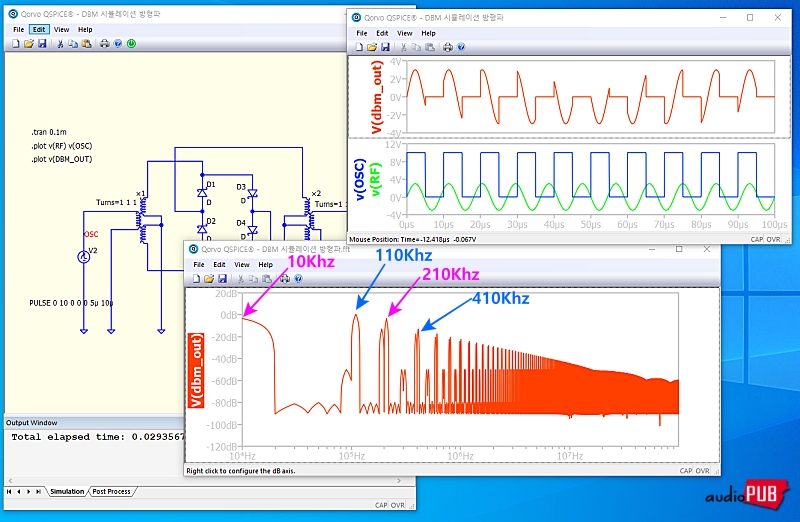The height and width of the screenshot is (522, 800).
Task: Step to next output tab arrow
Action: coord(28,491)
